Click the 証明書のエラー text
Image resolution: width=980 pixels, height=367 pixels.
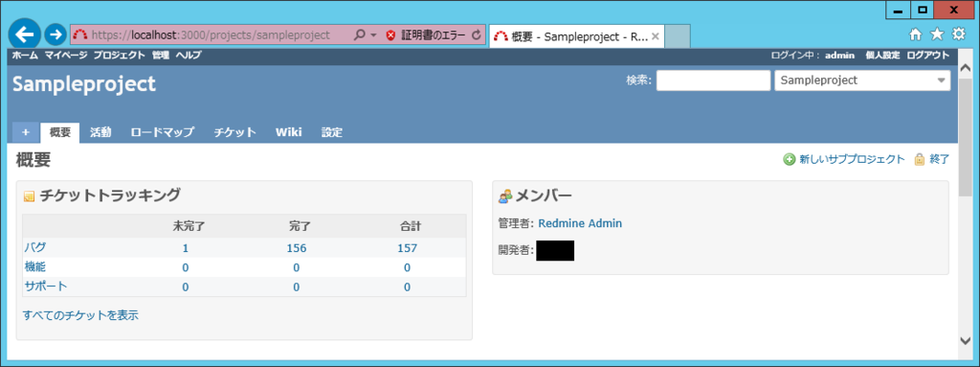pyautogui.click(x=433, y=35)
